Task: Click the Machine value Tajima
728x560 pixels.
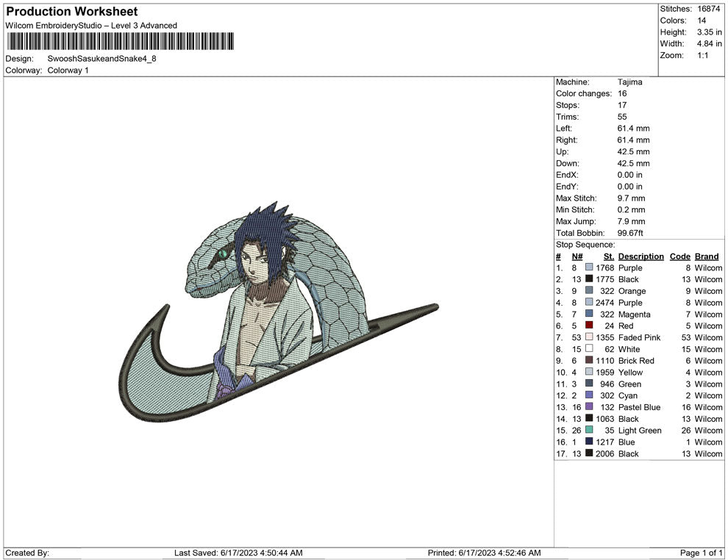Action: coord(629,82)
